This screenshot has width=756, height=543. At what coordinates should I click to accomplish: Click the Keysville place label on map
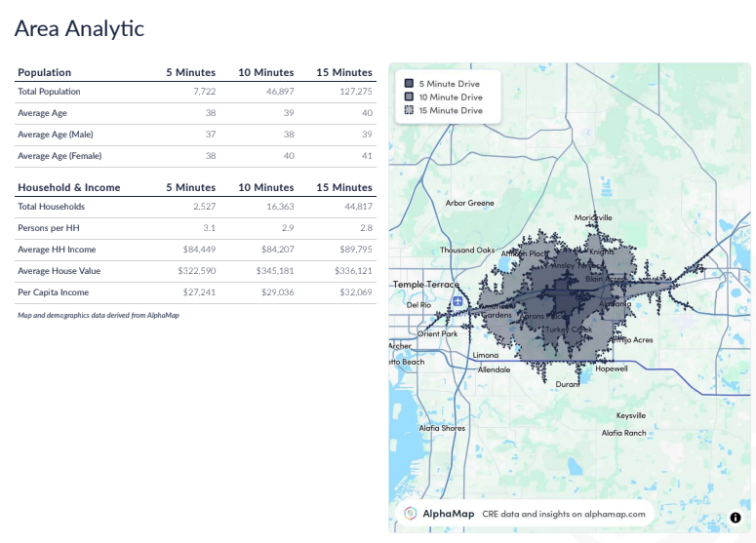631,415
